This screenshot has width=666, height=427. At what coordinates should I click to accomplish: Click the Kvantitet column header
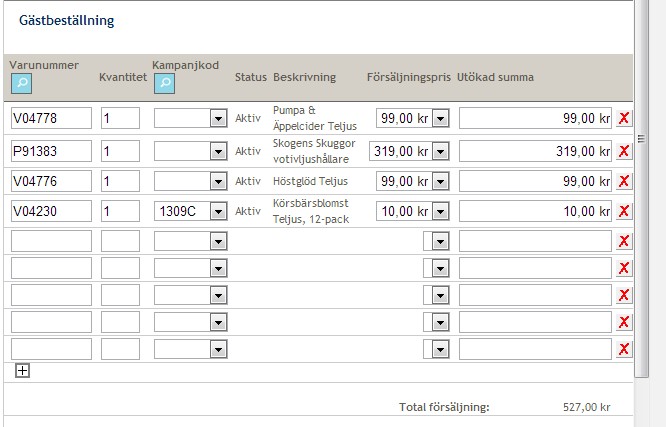[123, 77]
